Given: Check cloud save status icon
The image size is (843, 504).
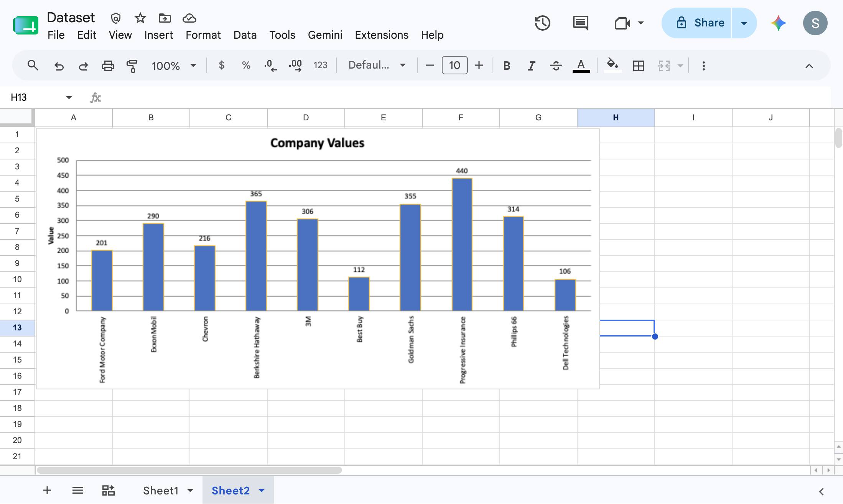Looking at the screenshot, I should [189, 18].
